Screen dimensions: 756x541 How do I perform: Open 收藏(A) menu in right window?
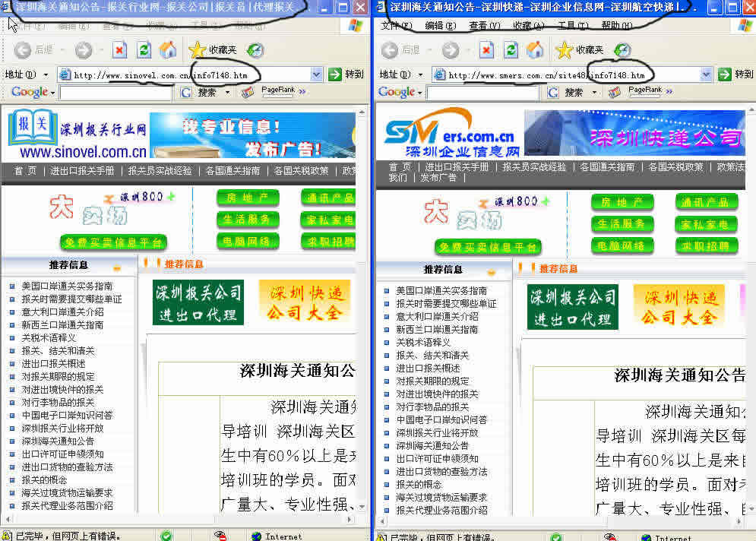tap(528, 26)
